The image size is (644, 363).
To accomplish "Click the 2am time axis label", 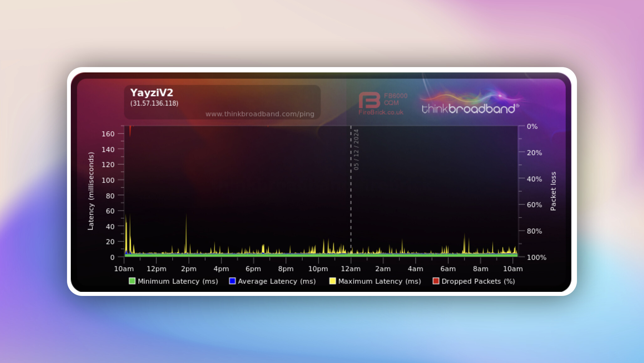I will click(x=383, y=269).
